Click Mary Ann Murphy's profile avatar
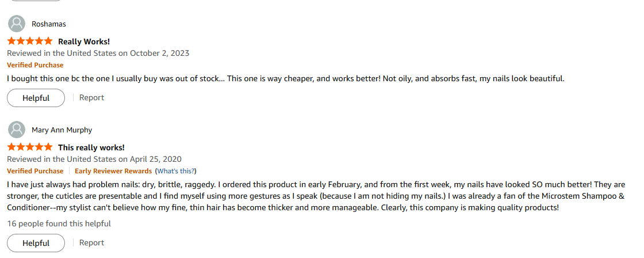644x258 pixels. (17, 130)
